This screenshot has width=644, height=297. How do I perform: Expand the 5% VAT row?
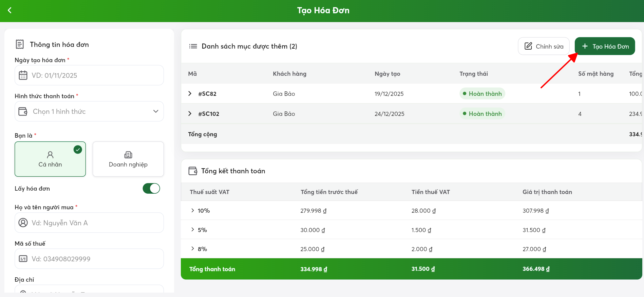pyautogui.click(x=193, y=230)
